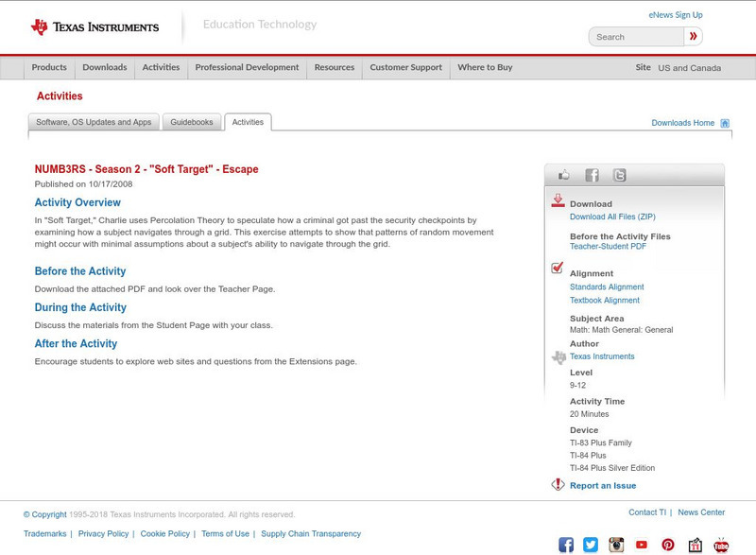
Task: Change site region US and Canada
Action: tap(690, 68)
